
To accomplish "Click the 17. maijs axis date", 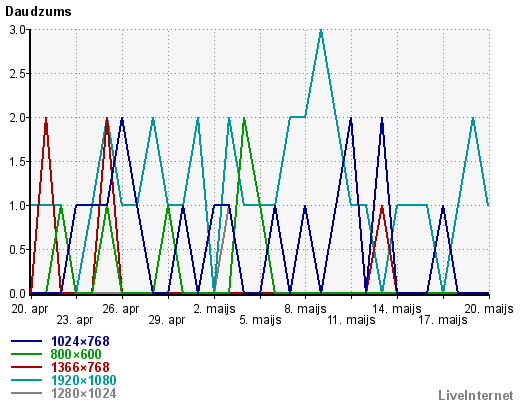I will point(443,320).
